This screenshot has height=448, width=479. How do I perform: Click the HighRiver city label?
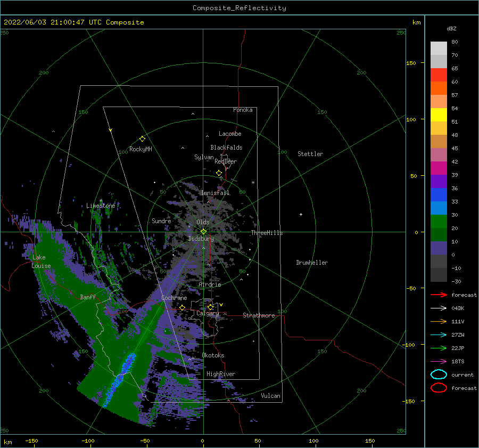pos(221,374)
